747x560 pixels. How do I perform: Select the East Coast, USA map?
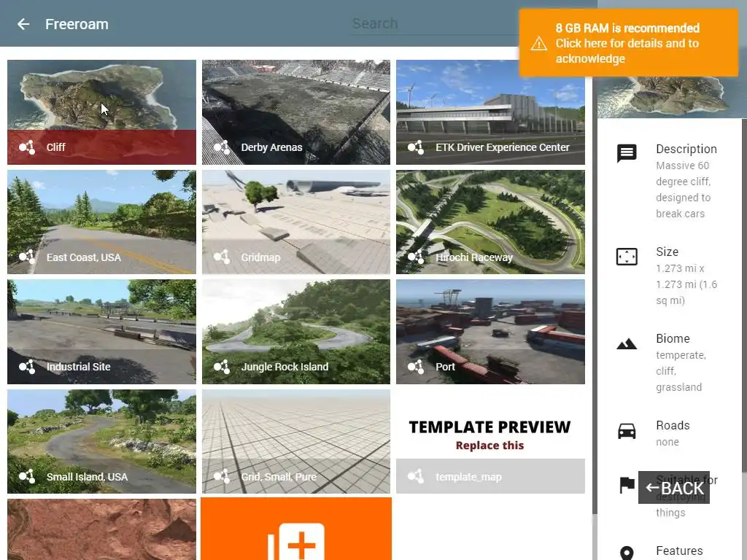(101, 222)
